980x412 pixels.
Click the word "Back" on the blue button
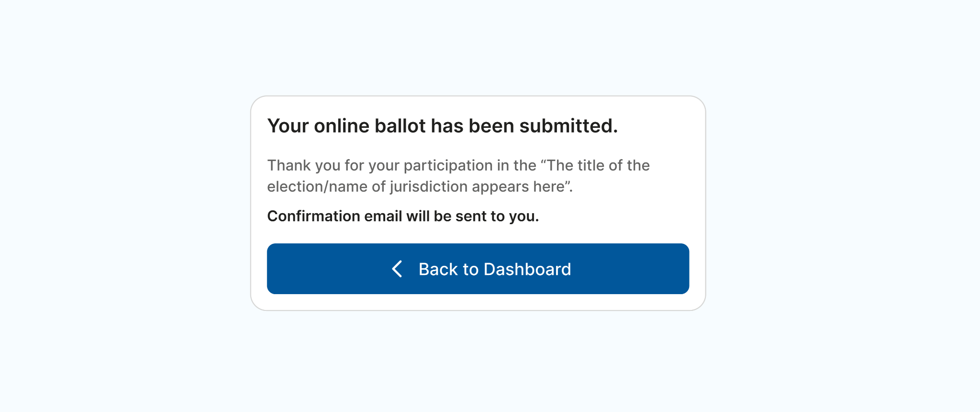click(x=438, y=269)
